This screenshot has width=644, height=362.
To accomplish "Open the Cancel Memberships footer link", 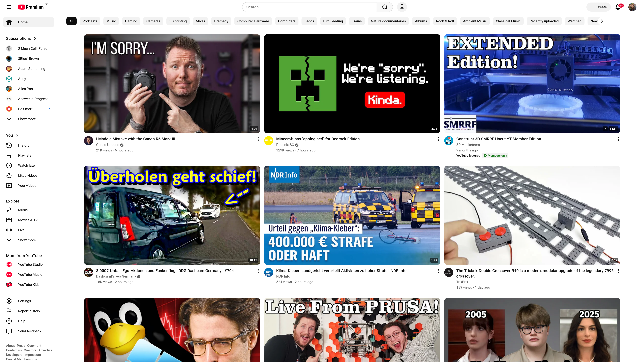I will click(x=21, y=359).
